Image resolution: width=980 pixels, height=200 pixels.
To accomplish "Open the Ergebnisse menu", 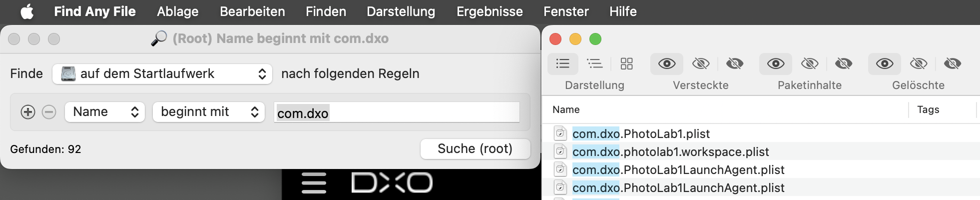I will (x=490, y=11).
